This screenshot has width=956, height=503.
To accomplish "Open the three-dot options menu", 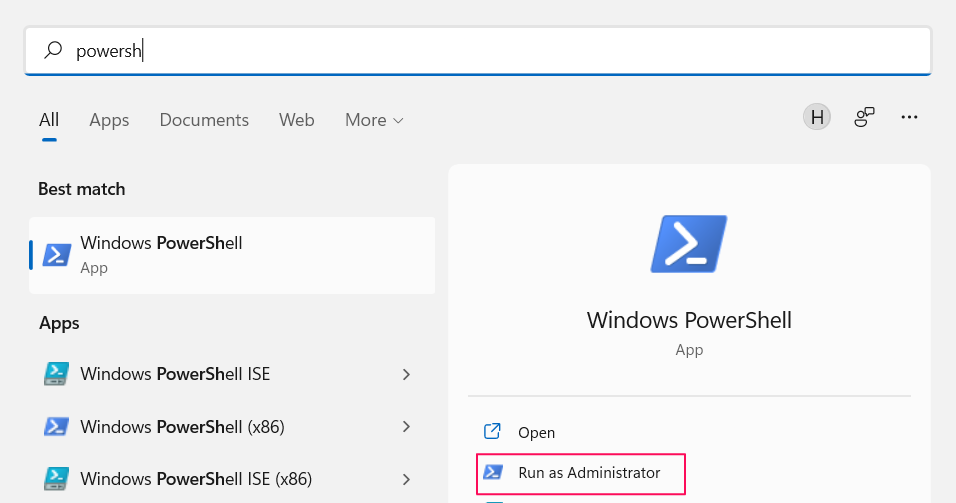I will 909,118.
